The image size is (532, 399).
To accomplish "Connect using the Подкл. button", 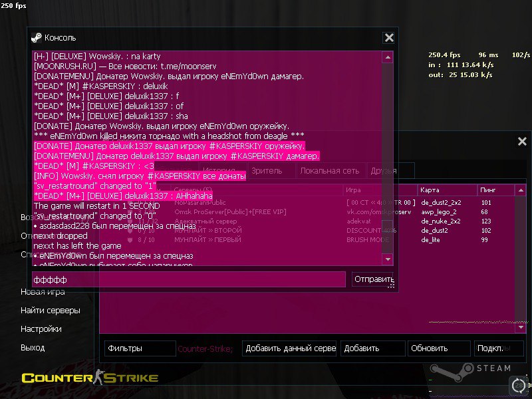I will pos(498,348).
